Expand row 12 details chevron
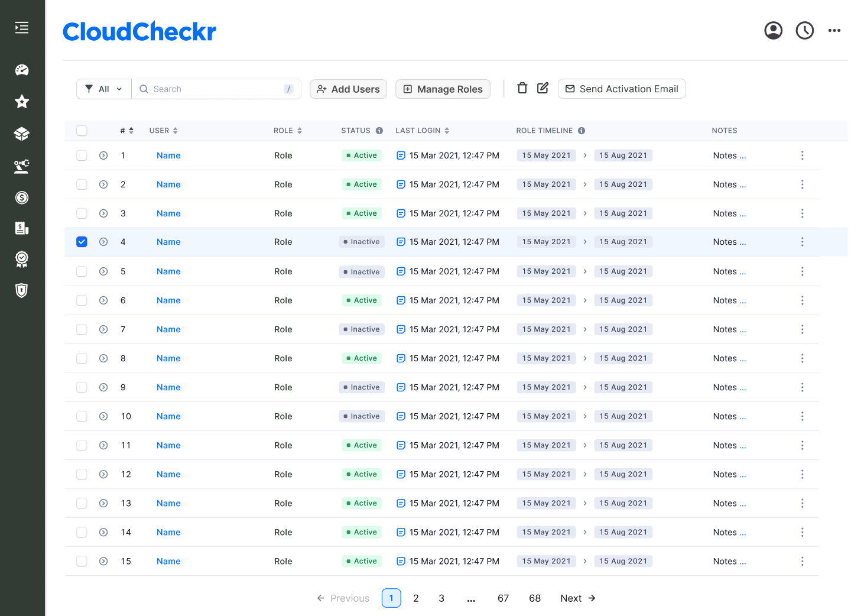The height and width of the screenshot is (616, 864). (x=103, y=474)
